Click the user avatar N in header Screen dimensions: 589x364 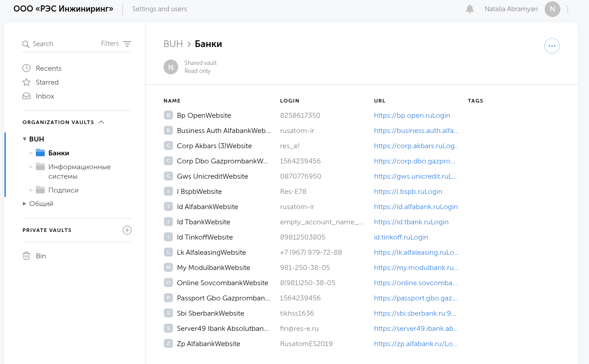coord(552,9)
